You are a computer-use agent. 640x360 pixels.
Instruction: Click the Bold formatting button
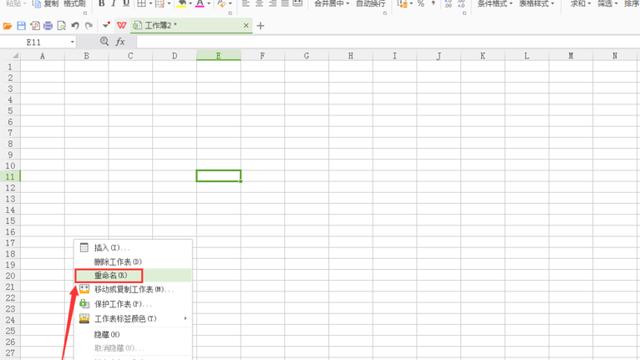102,4
